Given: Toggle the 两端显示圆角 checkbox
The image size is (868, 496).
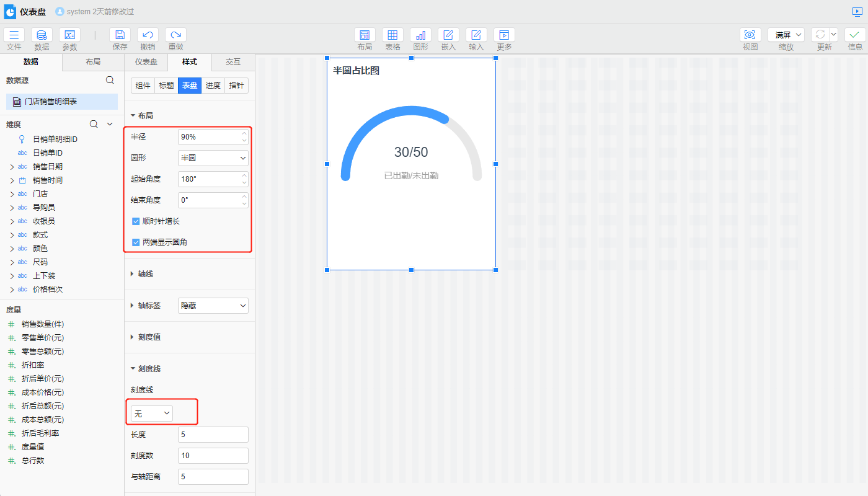Looking at the screenshot, I should coord(136,242).
